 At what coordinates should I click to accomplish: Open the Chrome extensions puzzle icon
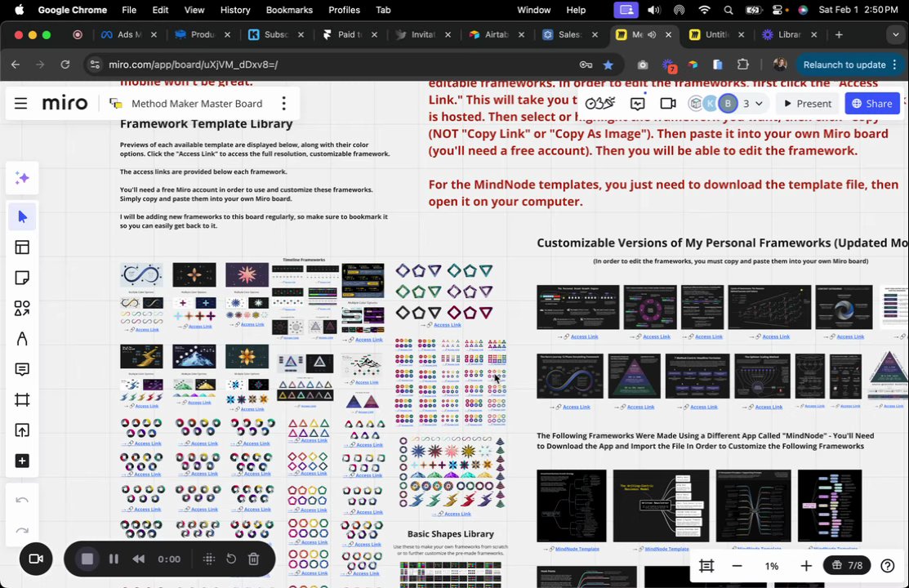742,65
